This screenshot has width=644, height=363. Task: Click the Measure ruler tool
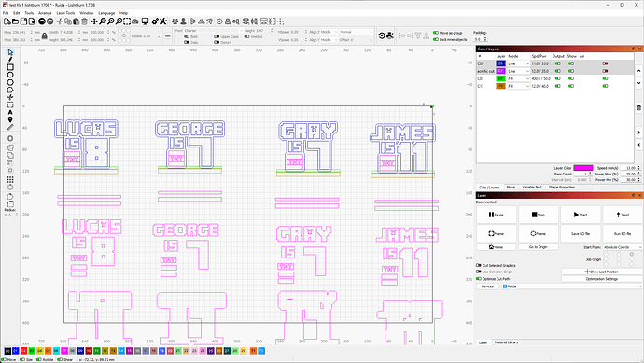pyautogui.click(x=10, y=127)
